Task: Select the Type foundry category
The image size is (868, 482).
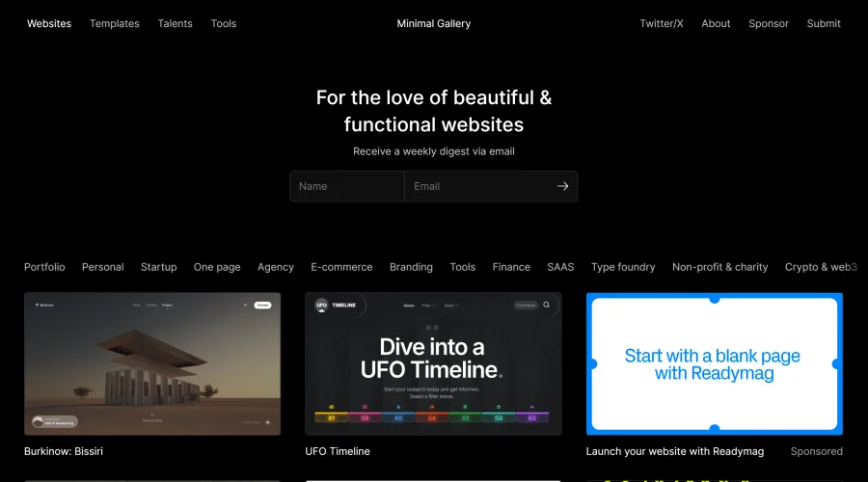Action: tap(623, 267)
